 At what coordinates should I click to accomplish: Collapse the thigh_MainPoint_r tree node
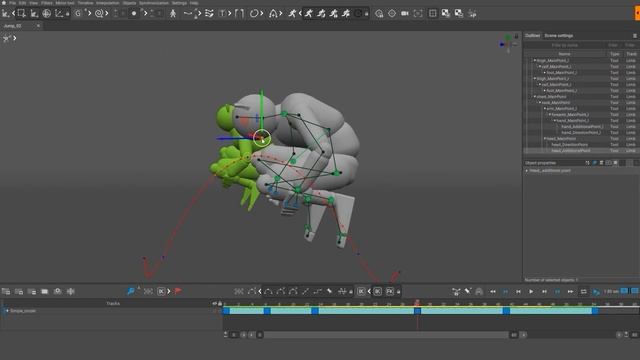click(x=535, y=78)
